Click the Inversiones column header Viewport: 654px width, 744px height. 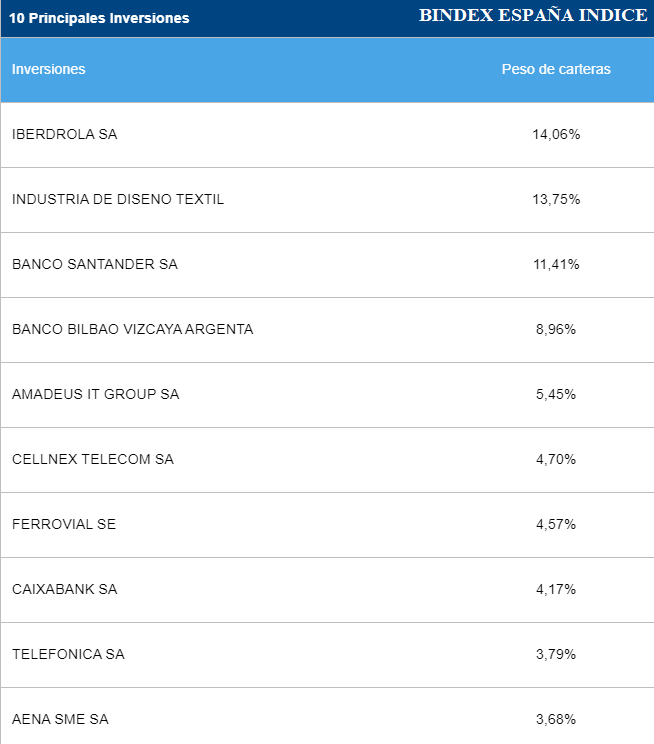point(49,69)
